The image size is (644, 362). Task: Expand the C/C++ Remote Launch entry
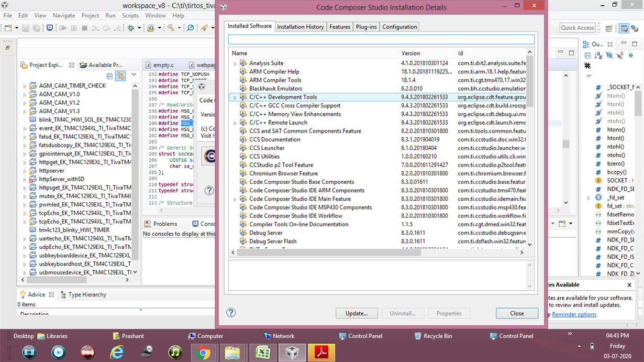(x=235, y=123)
